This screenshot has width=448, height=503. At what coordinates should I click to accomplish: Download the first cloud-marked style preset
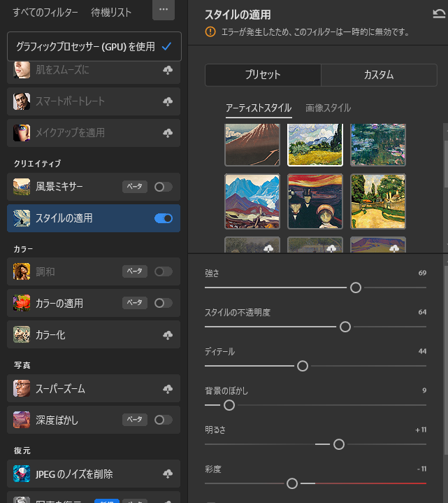268,248
